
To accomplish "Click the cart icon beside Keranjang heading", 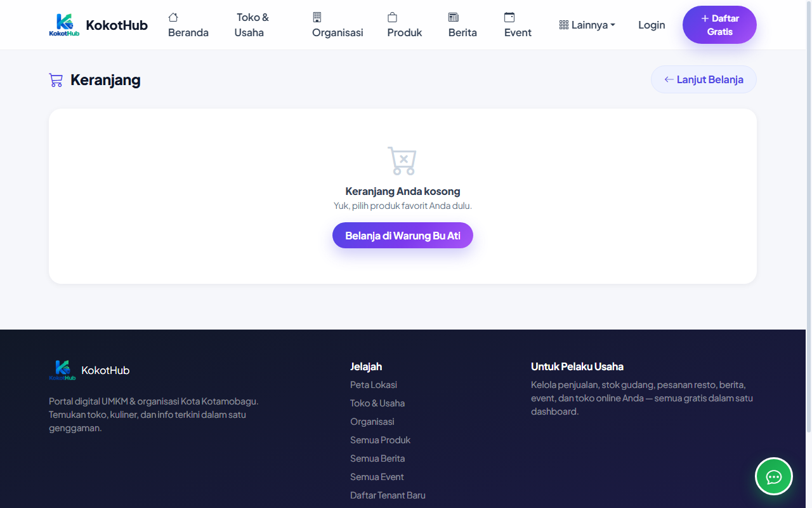I will (x=56, y=80).
